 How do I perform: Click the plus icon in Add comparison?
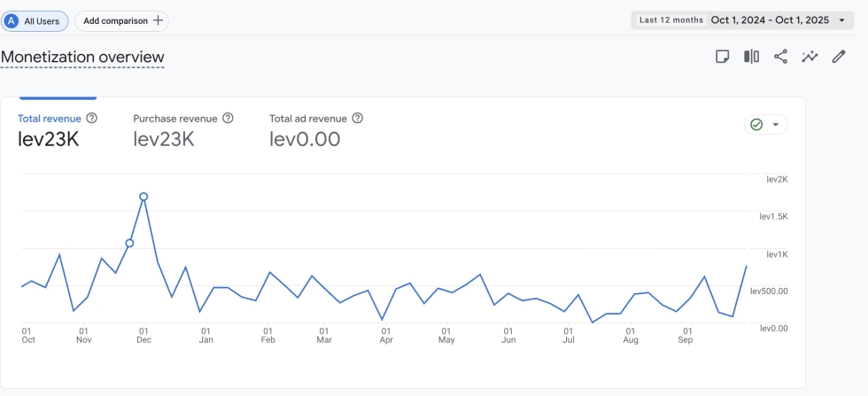coord(158,20)
